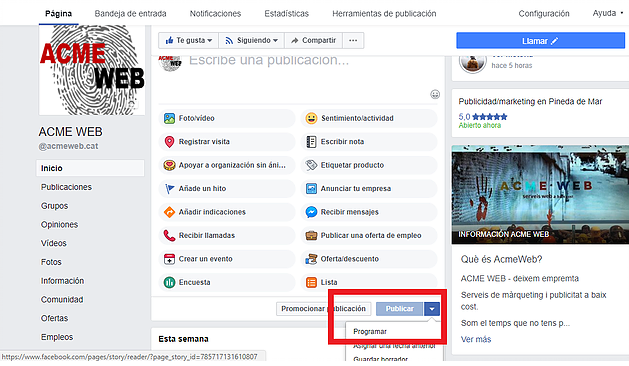Click the Què és AcmeWeb? heading

pyautogui.click(x=501, y=259)
